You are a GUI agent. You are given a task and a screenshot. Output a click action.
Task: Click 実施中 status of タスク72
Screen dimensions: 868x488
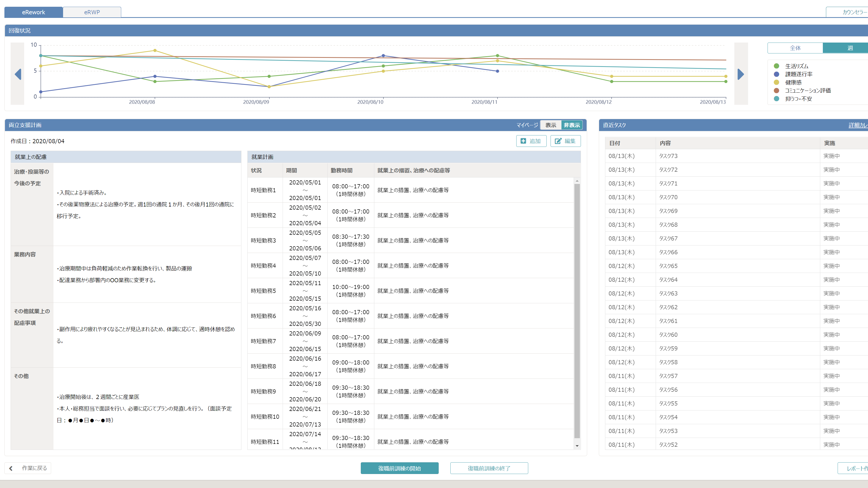pos(831,170)
